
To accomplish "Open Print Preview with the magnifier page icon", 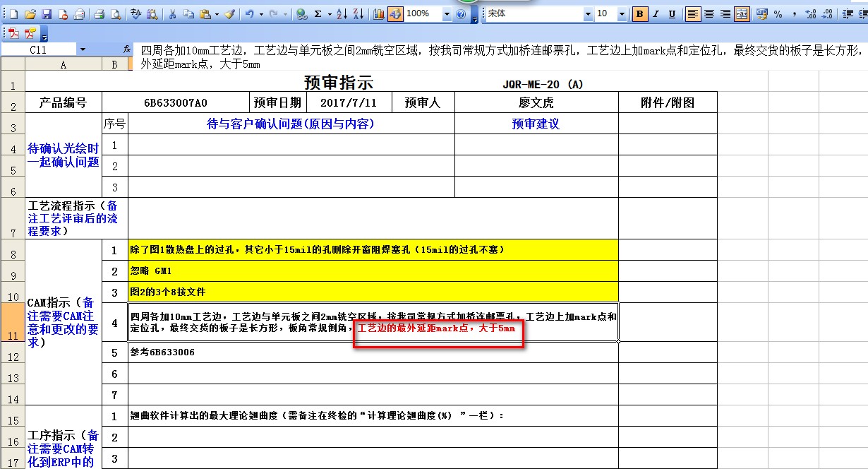I will pos(115,14).
